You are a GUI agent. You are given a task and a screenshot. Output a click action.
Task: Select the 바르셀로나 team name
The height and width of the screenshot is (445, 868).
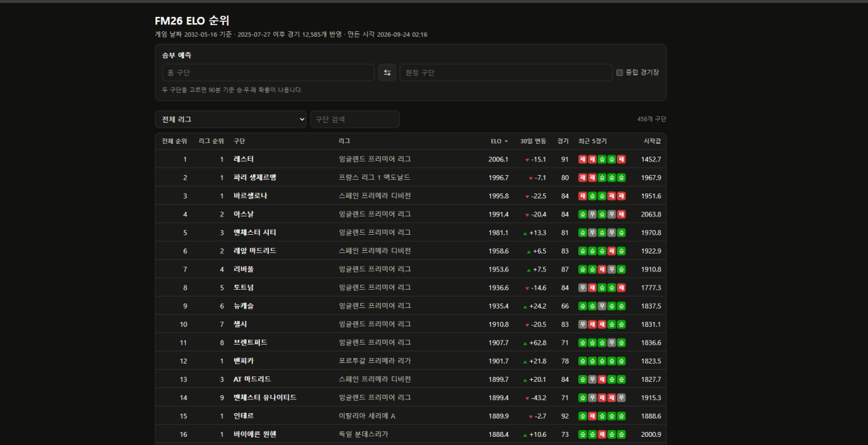tap(251, 196)
